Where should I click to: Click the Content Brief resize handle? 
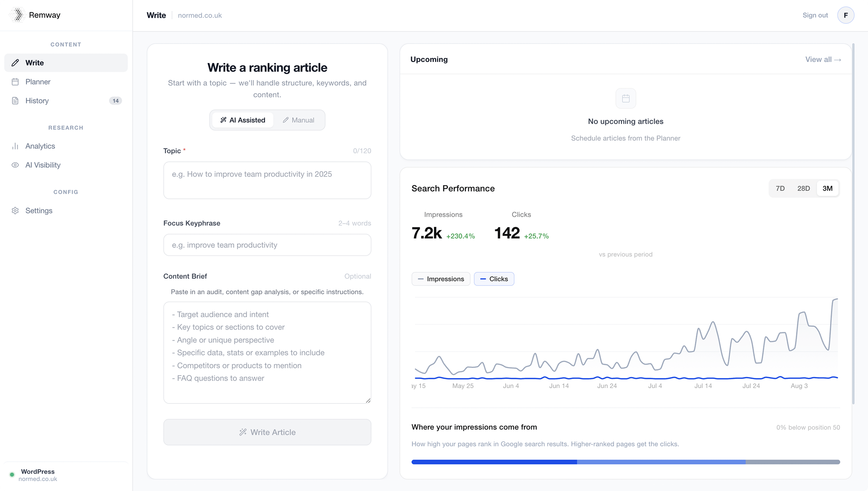(x=368, y=400)
